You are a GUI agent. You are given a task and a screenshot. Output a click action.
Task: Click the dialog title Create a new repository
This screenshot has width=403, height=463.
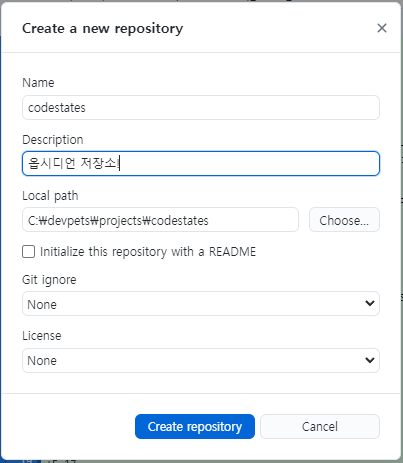point(102,29)
